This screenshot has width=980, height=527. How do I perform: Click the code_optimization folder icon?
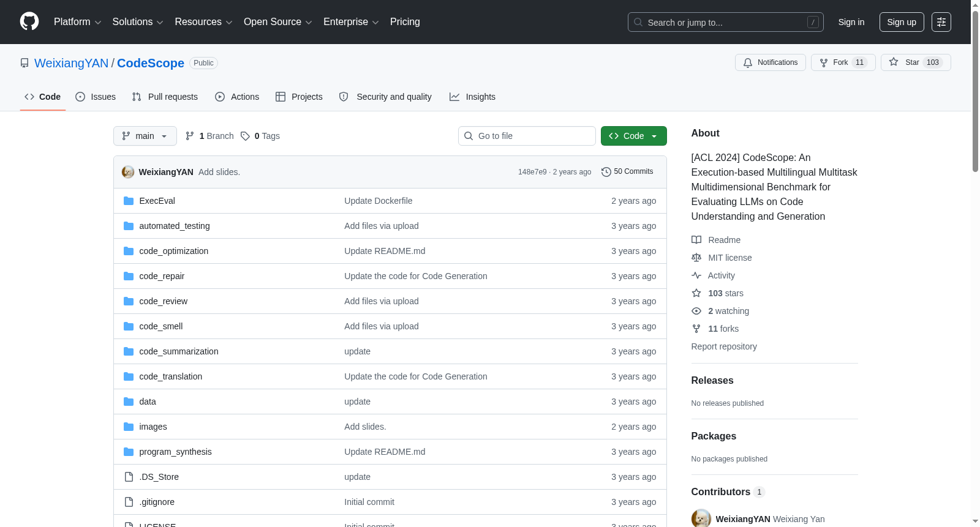coord(129,251)
